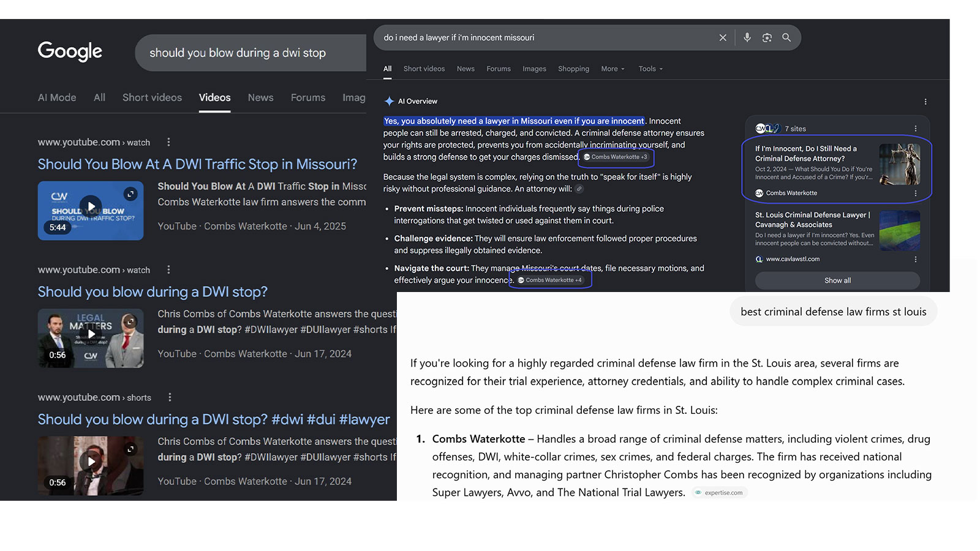
Task: Click the Google logo
Action: [x=70, y=51]
